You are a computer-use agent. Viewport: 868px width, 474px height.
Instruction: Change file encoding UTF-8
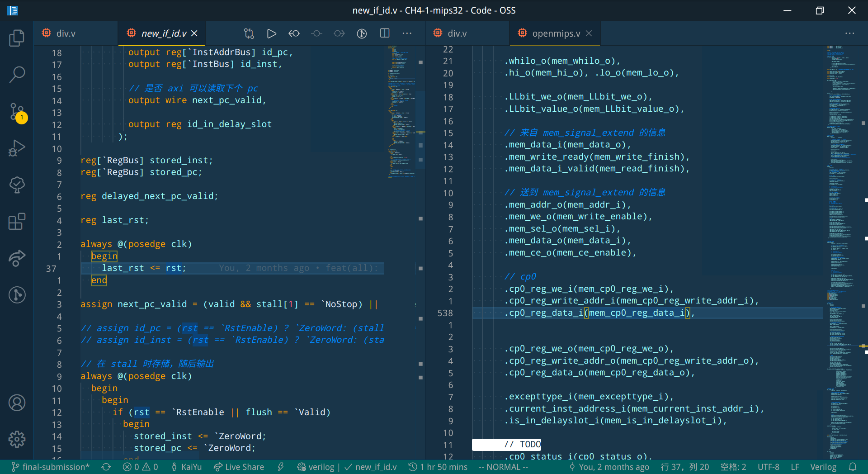(x=769, y=467)
